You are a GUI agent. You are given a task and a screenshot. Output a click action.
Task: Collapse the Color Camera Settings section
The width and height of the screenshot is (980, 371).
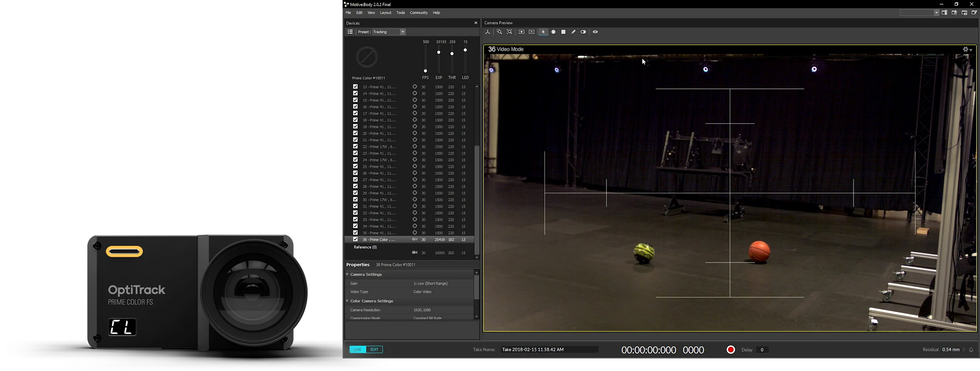348,301
